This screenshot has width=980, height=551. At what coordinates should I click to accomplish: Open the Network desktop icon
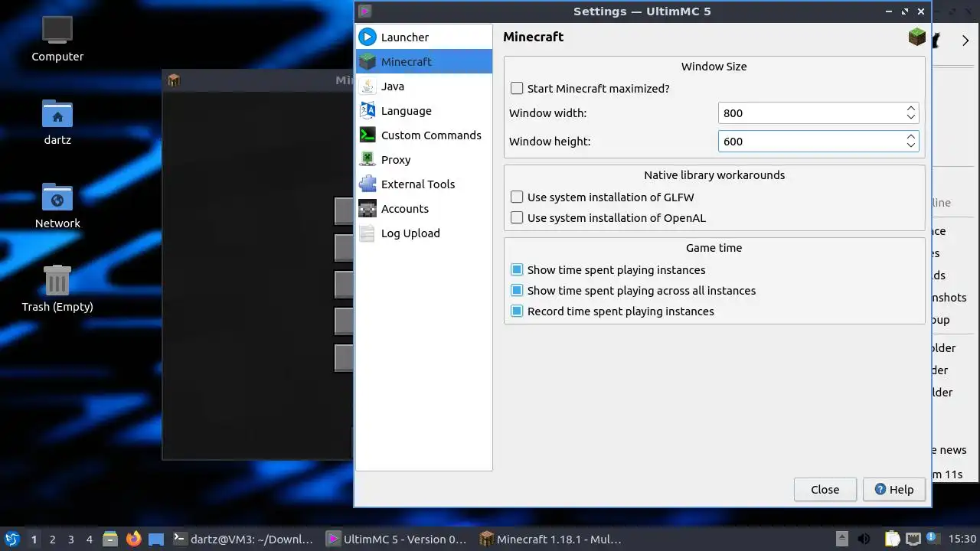point(57,206)
